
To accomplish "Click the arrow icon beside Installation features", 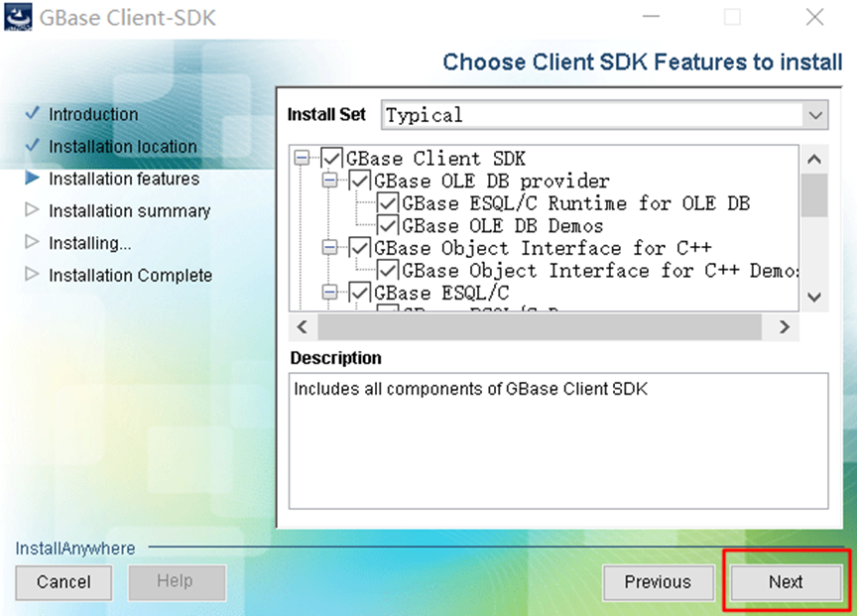I will [33, 179].
